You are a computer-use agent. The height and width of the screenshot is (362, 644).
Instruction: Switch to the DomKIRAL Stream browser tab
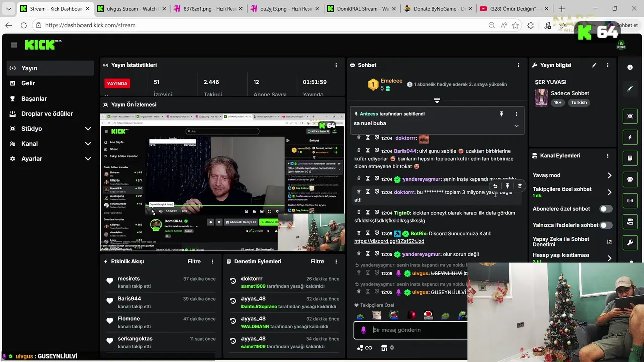[x=360, y=9]
